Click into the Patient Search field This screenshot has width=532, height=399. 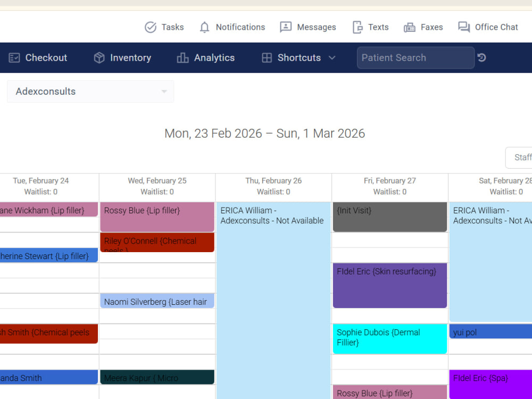click(x=415, y=57)
